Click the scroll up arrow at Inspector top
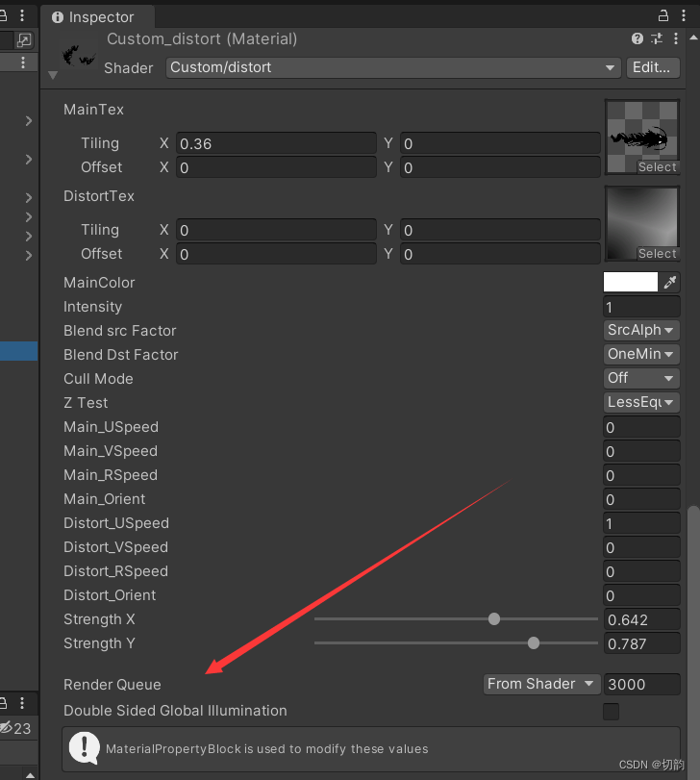Image resolution: width=700 pixels, height=780 pixels. coord(693,38)
